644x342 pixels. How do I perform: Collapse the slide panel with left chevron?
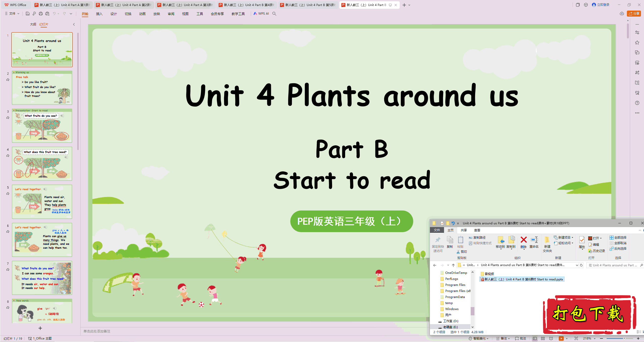pos(74,24)
